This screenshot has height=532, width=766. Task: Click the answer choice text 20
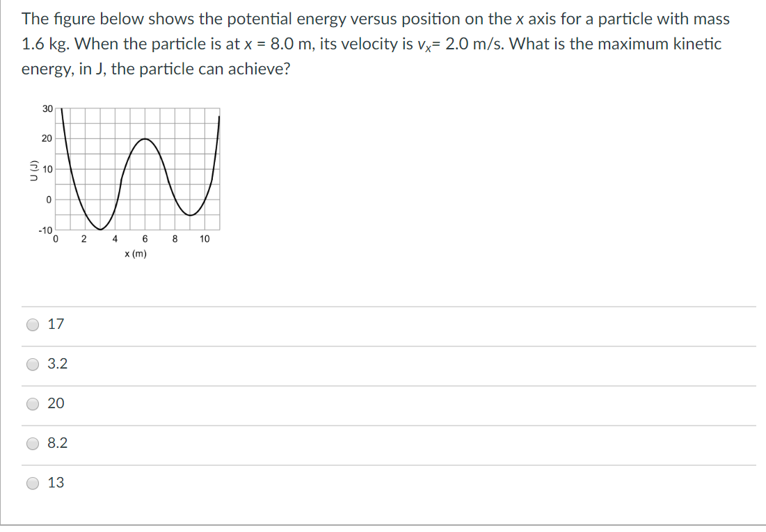[x=58, y=403]
